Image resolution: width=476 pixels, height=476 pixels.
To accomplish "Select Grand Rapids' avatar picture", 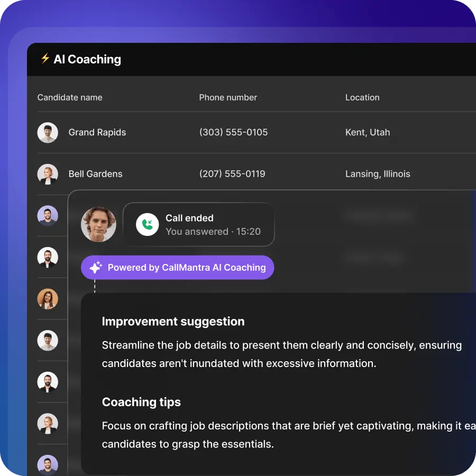I will pos(48,132).
